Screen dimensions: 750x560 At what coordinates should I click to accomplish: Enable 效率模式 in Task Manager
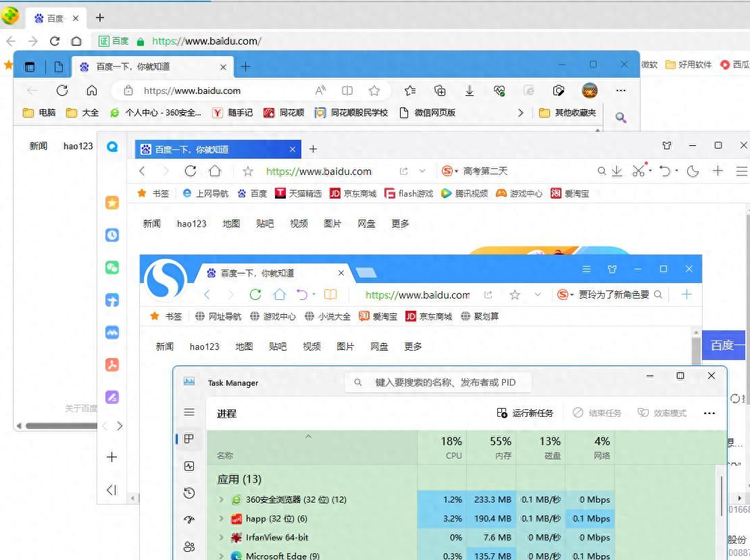[x=663, y=413]
